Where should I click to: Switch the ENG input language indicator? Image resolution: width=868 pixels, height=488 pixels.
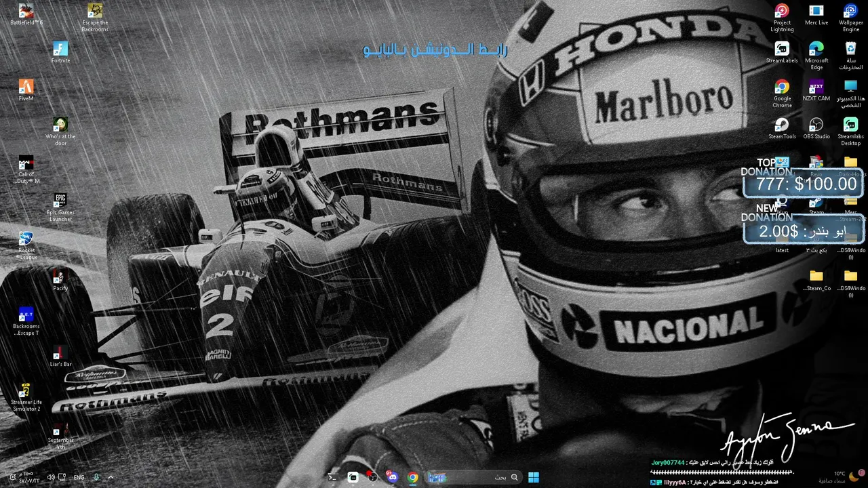(79, 477)
